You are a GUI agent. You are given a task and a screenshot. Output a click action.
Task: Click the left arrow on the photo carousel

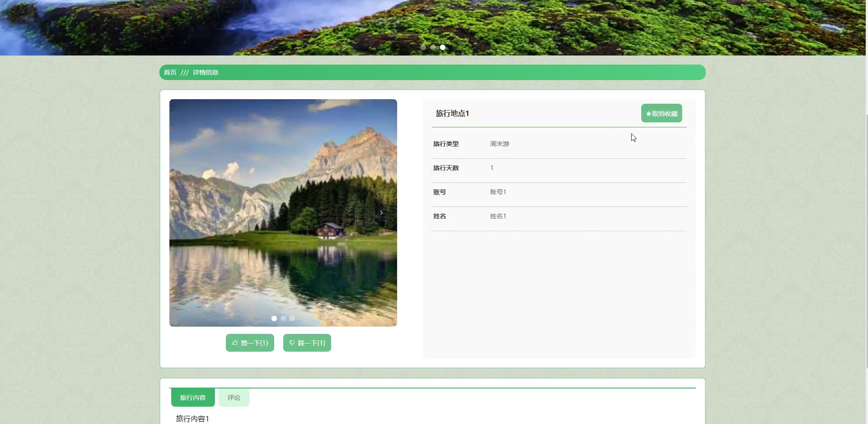184,212
